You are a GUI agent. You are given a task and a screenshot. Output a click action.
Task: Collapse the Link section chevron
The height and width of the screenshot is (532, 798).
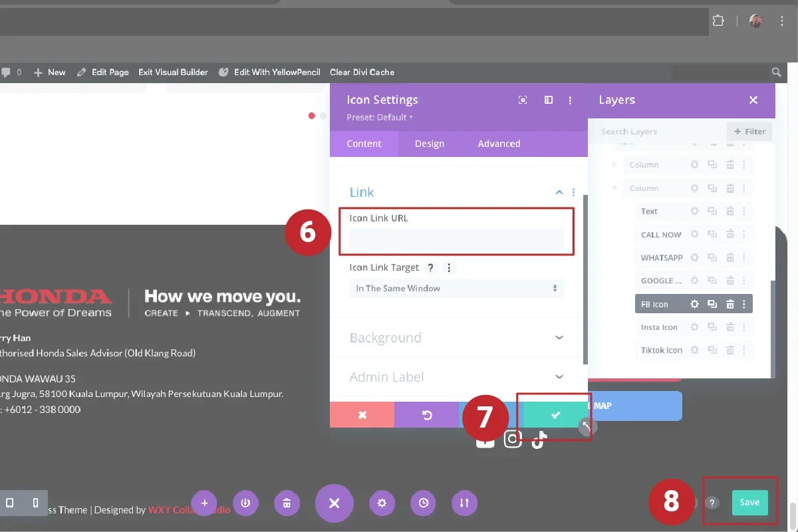(559, 192)
